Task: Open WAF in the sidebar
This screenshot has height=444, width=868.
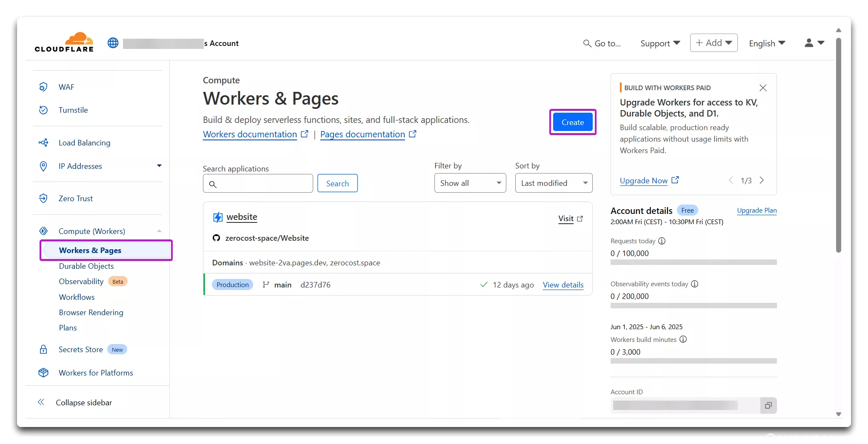Action: (66, 87)
